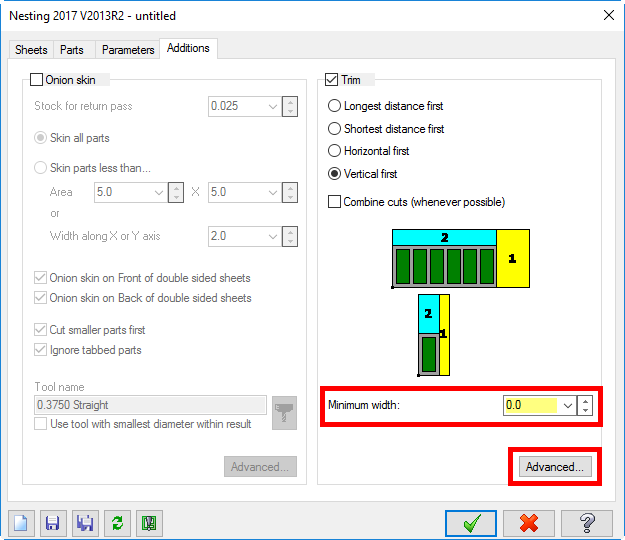Toggle Cut smaller parts first checkbox
The height and width of the screenshot is (540, 625).
pos(40,330)
